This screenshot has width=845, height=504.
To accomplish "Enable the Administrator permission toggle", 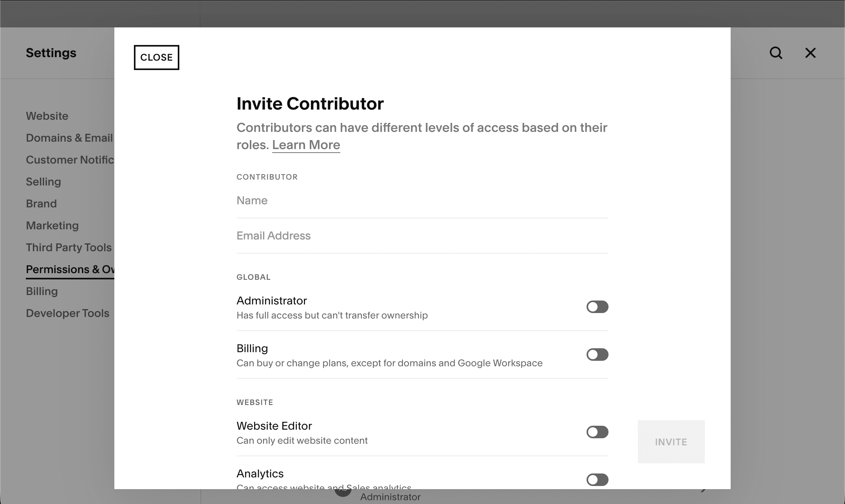I will pos(597,307).
